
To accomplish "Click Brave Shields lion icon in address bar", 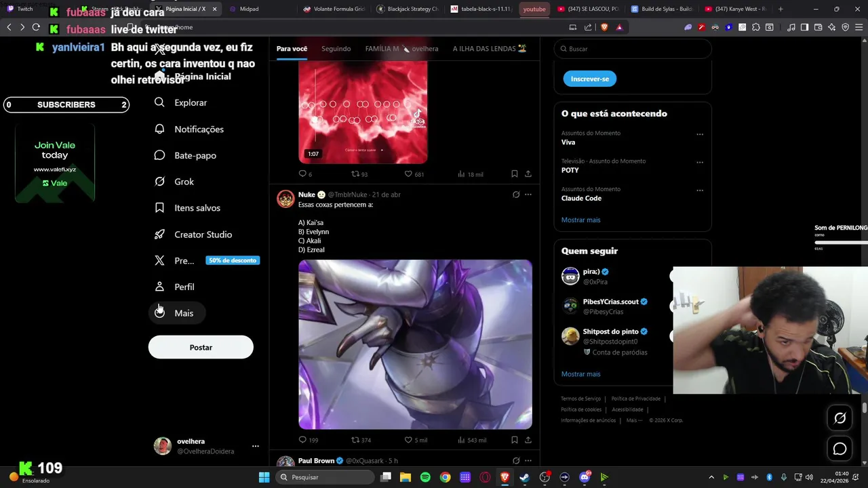I will [x=604, y=27].
